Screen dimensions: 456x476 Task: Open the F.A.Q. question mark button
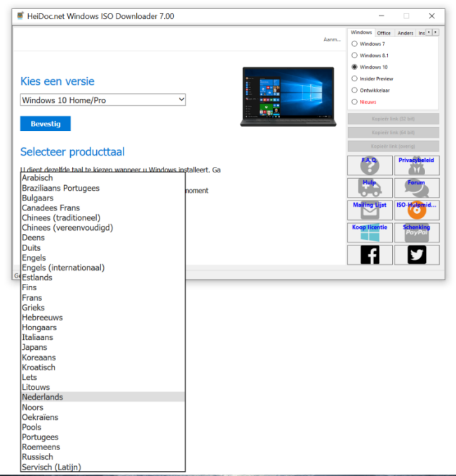(x=370, y=165)
